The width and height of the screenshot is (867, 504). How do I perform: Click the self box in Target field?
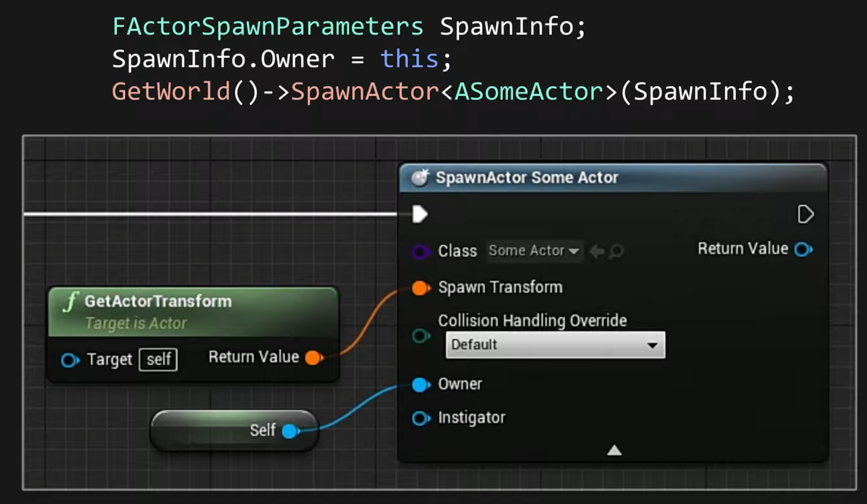point(158,359)
